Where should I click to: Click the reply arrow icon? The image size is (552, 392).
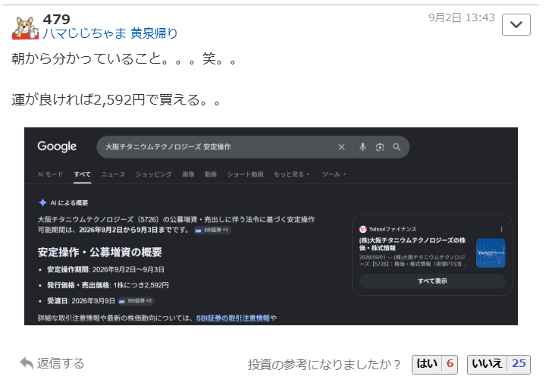click(x=27, y=363)
